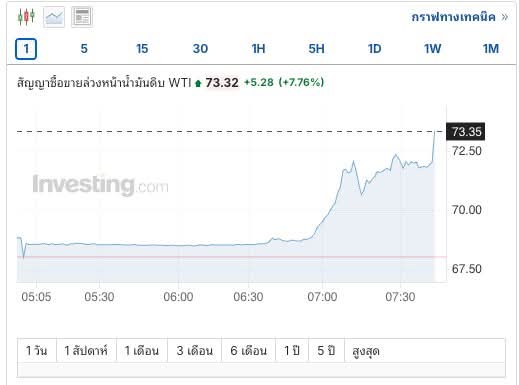
Task: Select the 5 minute interval
Action: (x=84, y=49)
